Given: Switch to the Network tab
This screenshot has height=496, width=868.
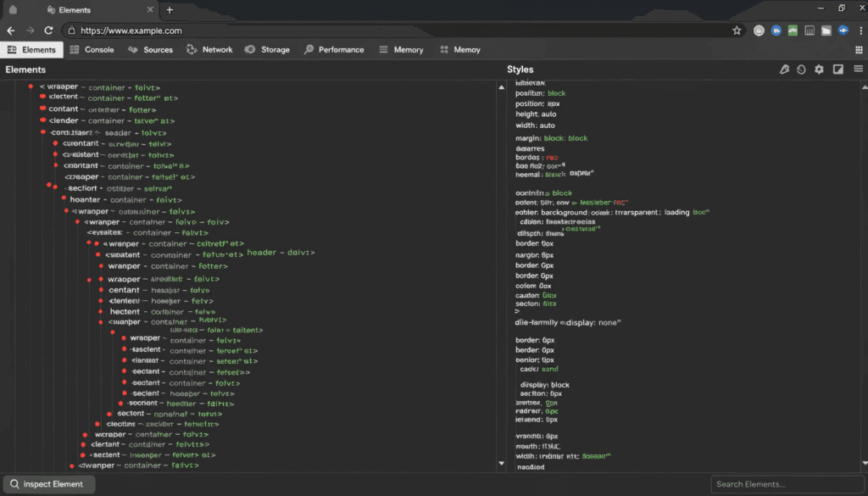Looking at the screenshot, I should coord(209,49).
